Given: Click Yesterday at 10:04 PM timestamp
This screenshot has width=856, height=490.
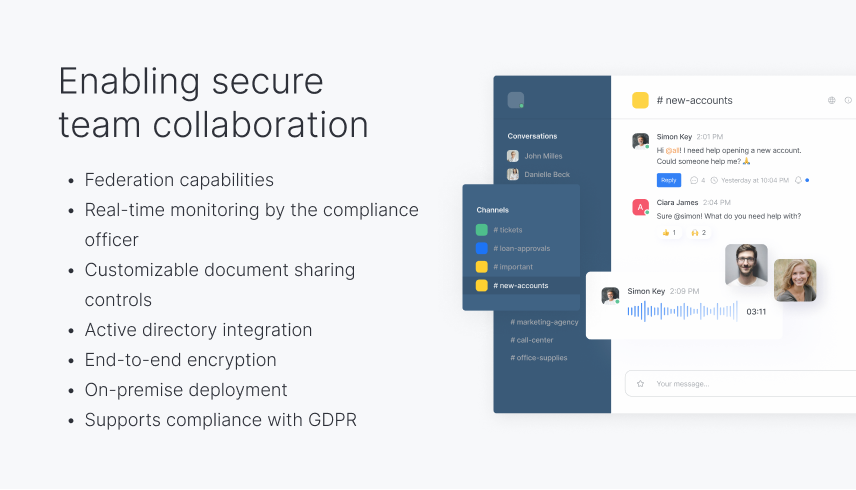Looking at the screenshot, I should (755, 180).
